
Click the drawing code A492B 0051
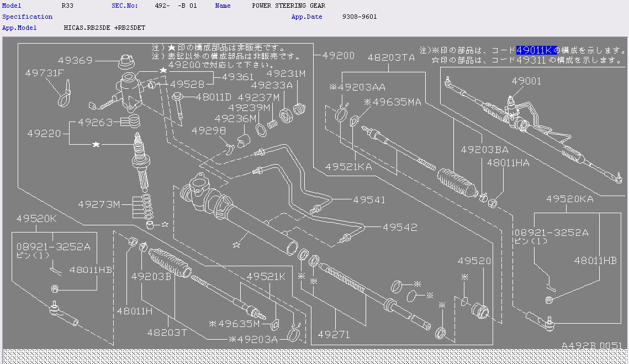[591, 346]
